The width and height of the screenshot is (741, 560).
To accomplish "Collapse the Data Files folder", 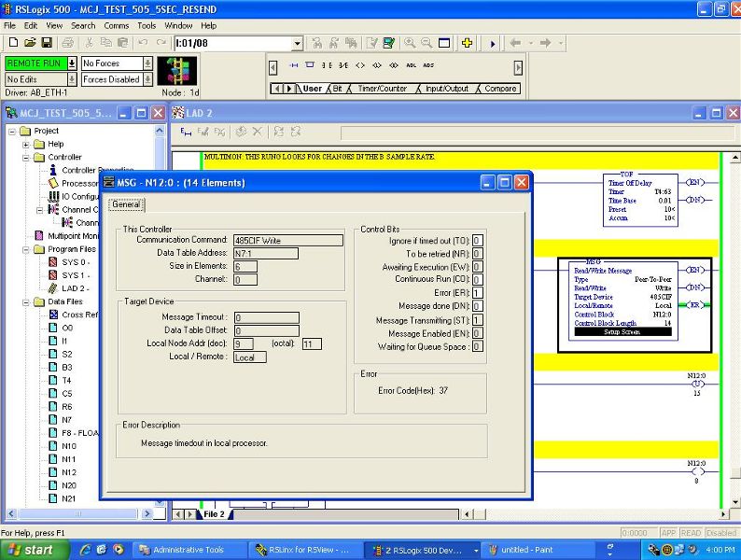I will click(26, 301).
